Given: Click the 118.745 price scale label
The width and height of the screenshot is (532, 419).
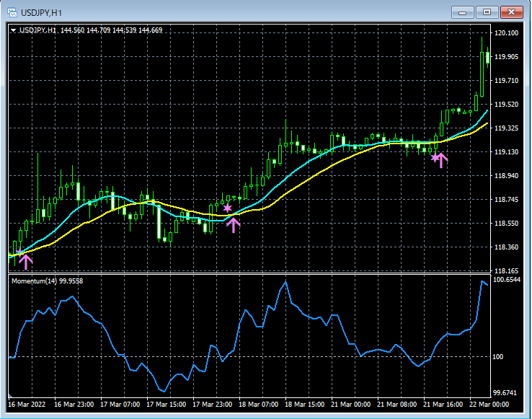Looking at the screenshot, I should (506, 199).
